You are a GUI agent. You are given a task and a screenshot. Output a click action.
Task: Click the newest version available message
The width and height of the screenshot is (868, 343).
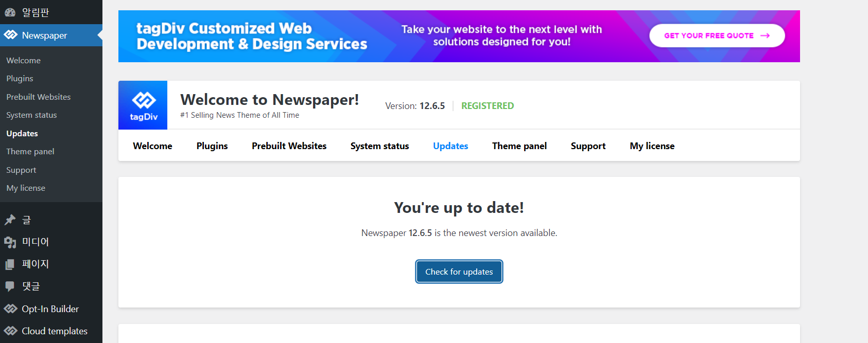tap(459, 233)
